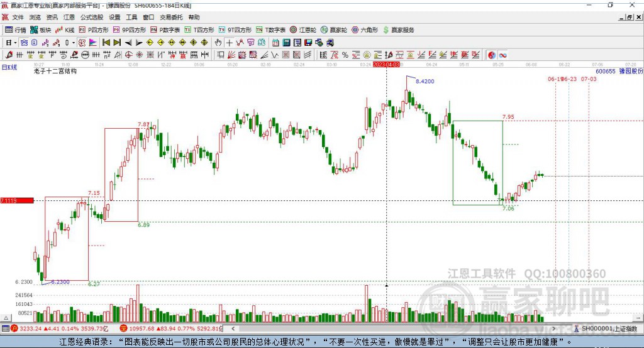Step chart left with black left arrow
Image resolution: width=644 pixels, height=348 pixels.
(x=128, y=43)
